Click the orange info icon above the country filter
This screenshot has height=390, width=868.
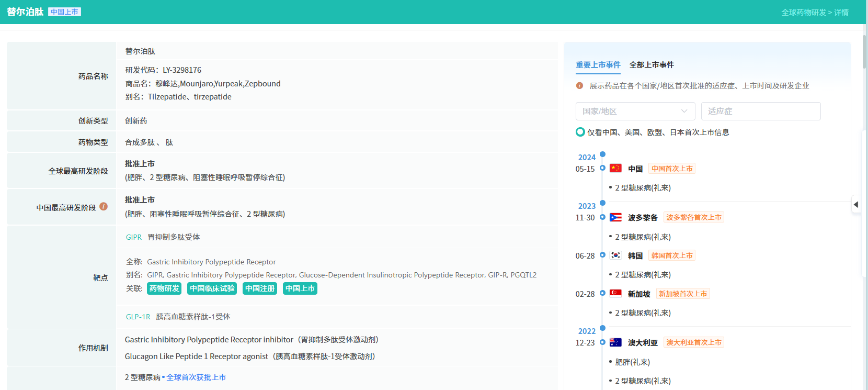(579, 85)
